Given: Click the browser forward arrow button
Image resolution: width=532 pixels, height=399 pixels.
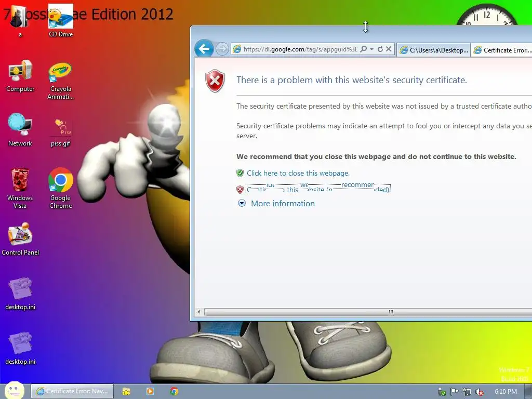Looking at the screenshot, I should [222, 49].
